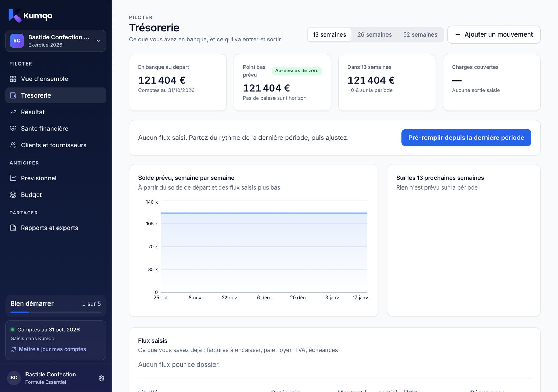Switch to 26 semaines horizon
Viewport: 558px width, 392px height.
[x=375, y=34]
